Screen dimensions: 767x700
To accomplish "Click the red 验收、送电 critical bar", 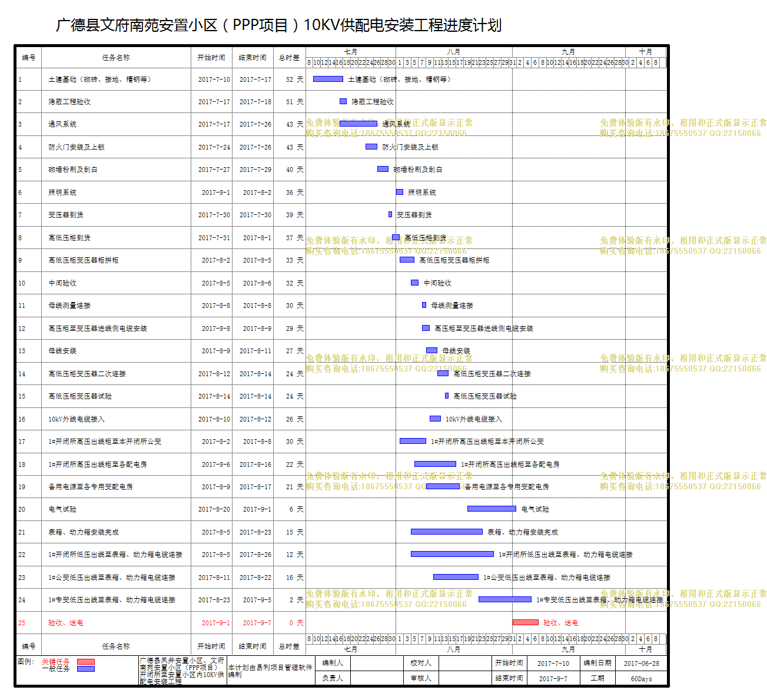I will click(x=526, y=622).
